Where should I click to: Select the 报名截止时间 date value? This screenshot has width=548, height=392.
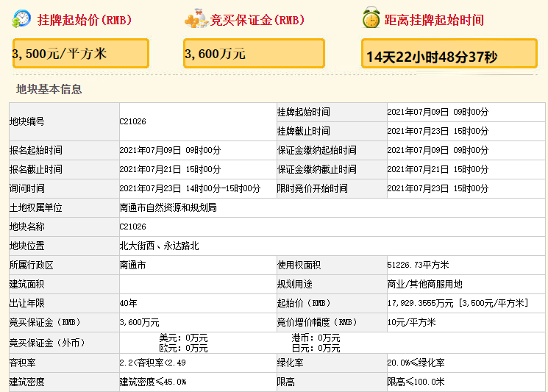(170, 170)
